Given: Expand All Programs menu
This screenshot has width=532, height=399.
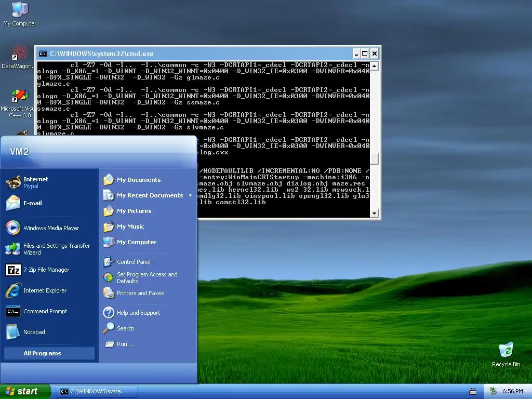Looking at the screenshot, I should pyautogui.click(x=49, y=353).
